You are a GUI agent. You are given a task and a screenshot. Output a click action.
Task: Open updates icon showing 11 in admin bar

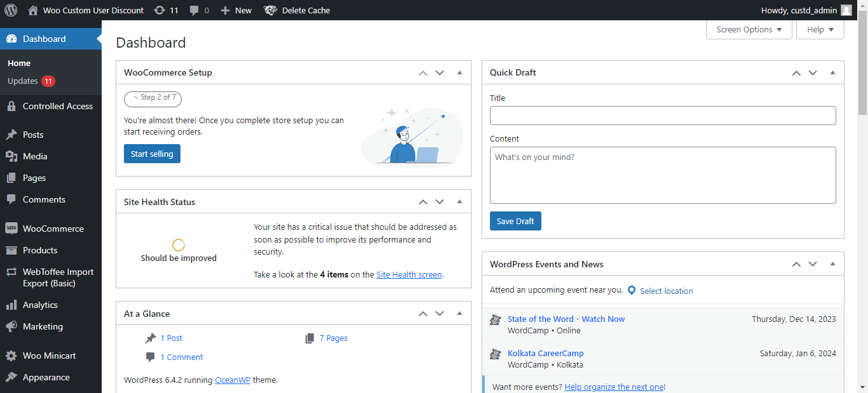coord(159,10)
